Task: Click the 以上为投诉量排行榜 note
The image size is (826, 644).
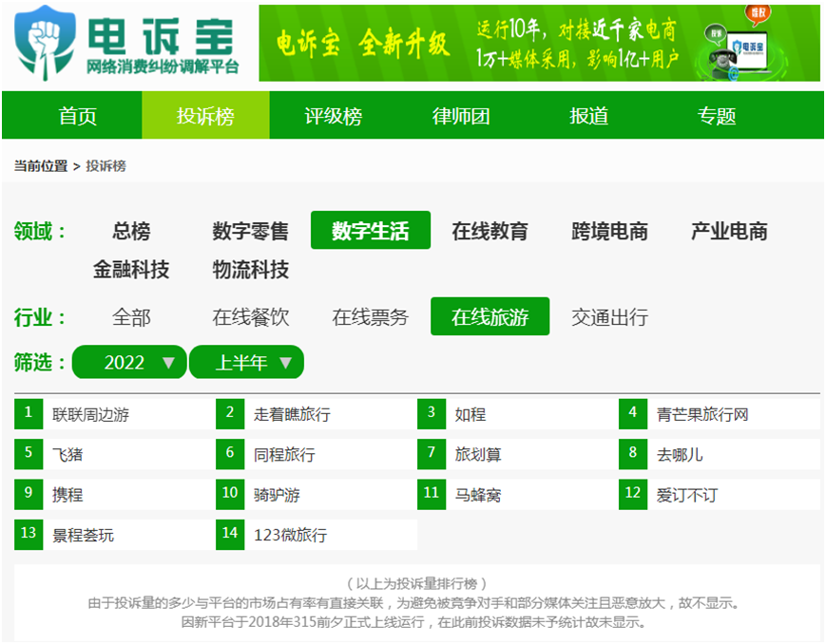Action: click(416, 583)
